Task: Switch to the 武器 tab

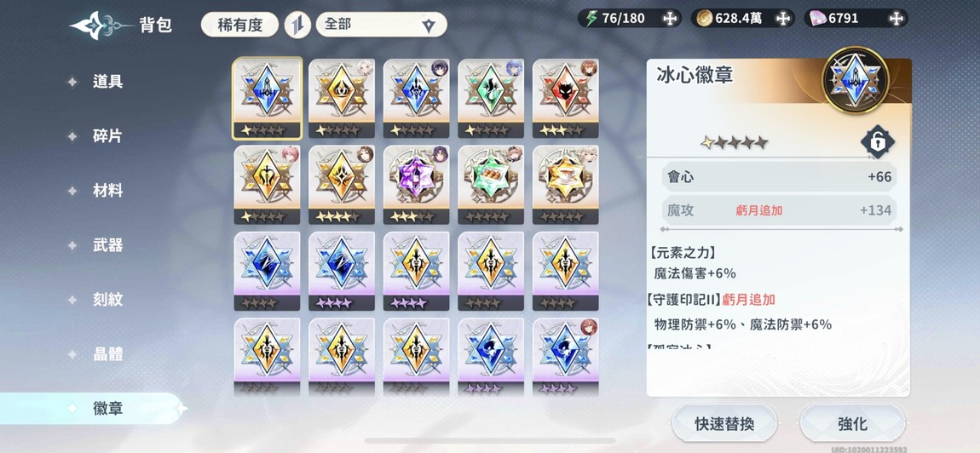Action: [x=107, y=245]
